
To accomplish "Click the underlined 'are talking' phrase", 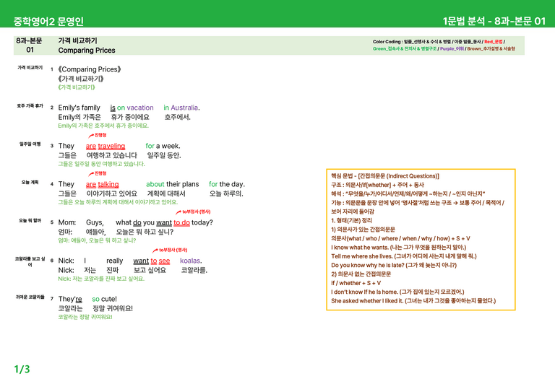I will pos(103,184).
